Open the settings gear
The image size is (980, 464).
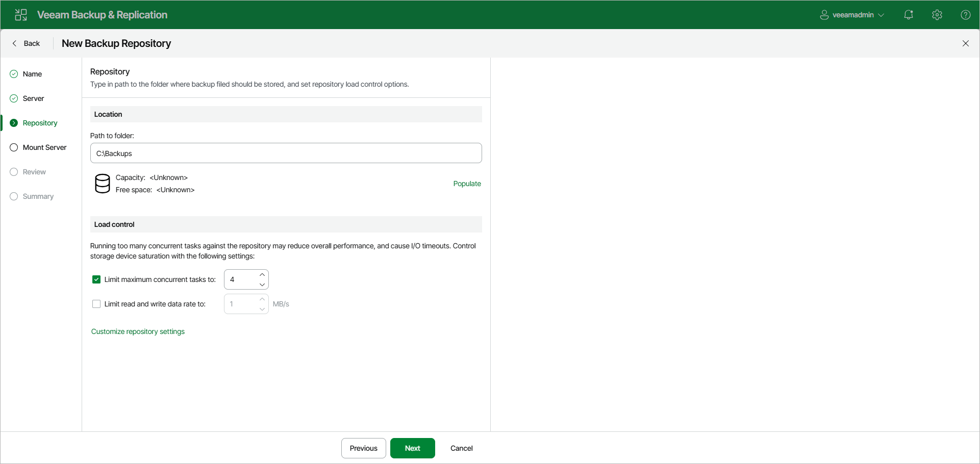pos(937,15)
